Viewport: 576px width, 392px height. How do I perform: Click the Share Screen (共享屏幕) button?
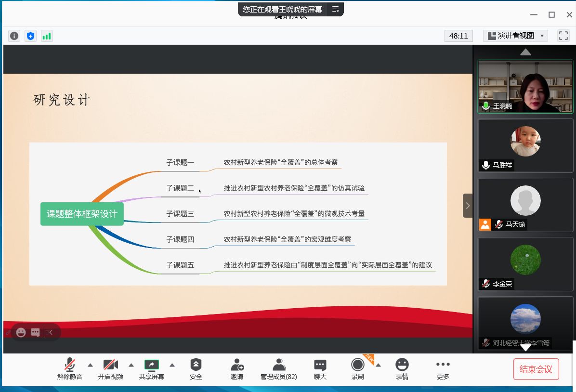tap(152, 369)
